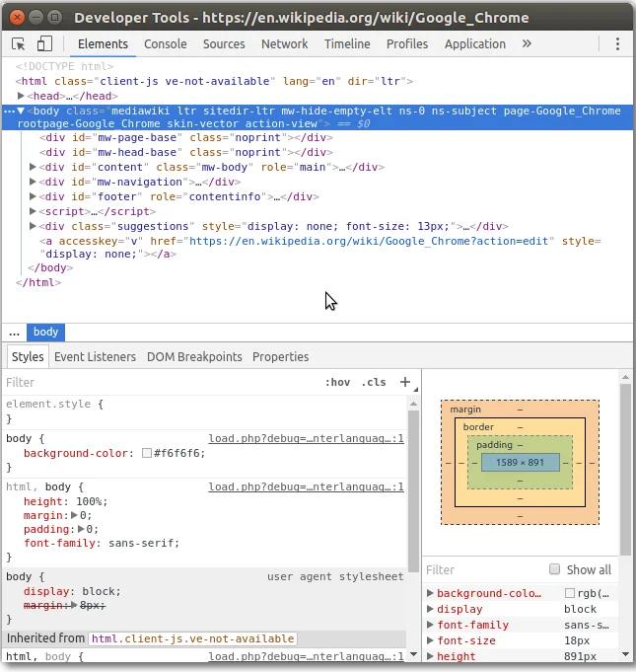The image size is (636, 672).
Task: Click the computed pane vertical scrollbar
Action: [626, 470]
